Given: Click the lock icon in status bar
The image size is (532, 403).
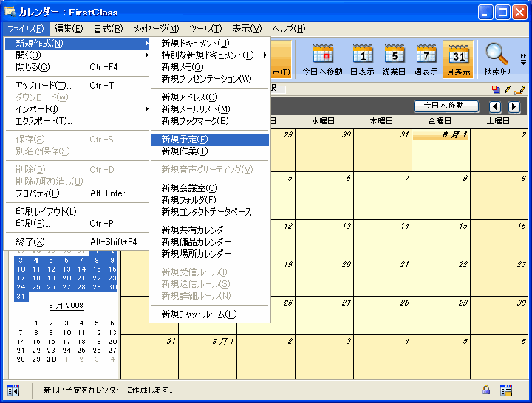Looking at the screenshot, I should (x=486, y=390).
